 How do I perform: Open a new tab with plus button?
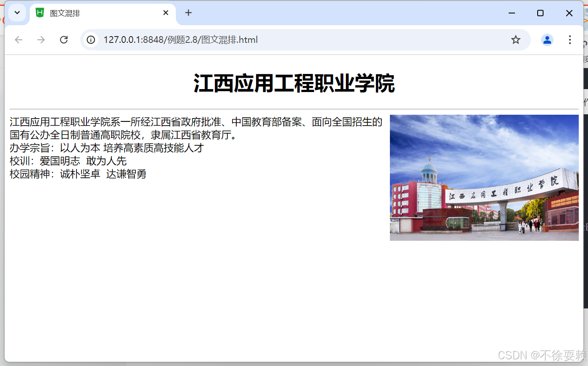click(188, 13)
